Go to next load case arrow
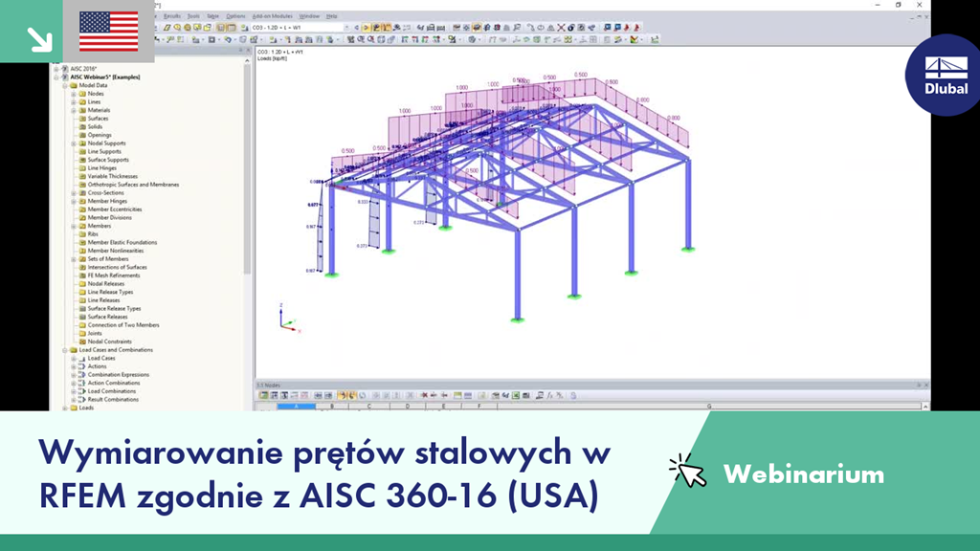Image resolution: width=980 pixels, height=551 pixels. coord(367,28)
